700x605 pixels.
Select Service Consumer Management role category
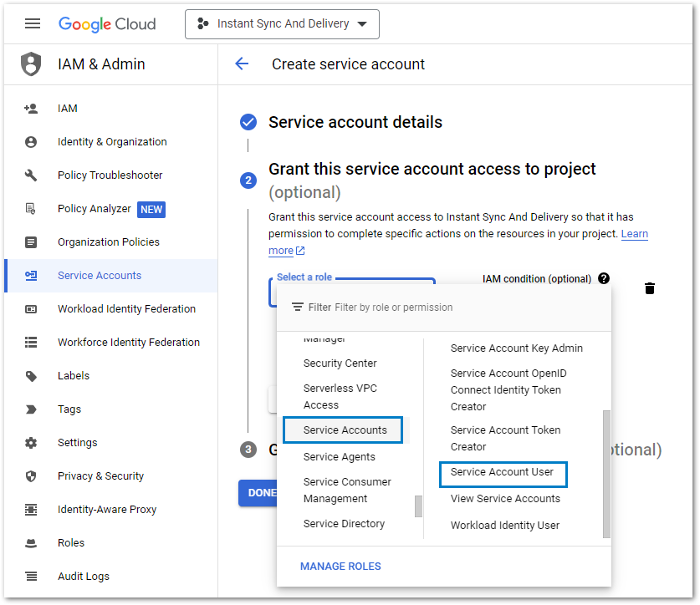tap(347, 491)
